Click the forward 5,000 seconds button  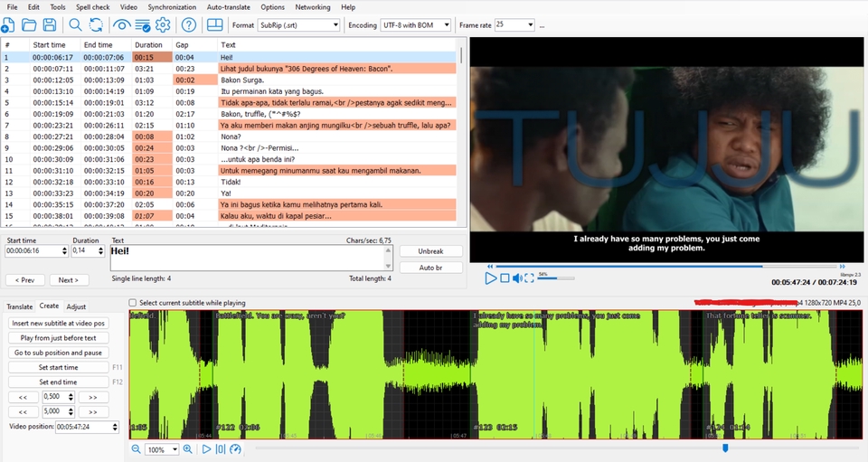pos(93,412)
